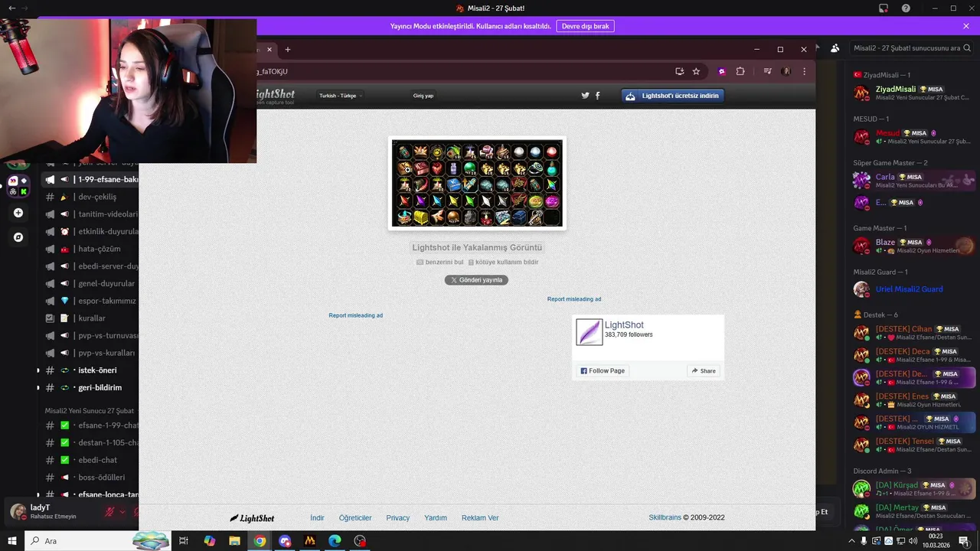The width and height of the screenshot is (980, 551).
Task: Open LightShot Facebook page title link
Action: coord(624,325)
